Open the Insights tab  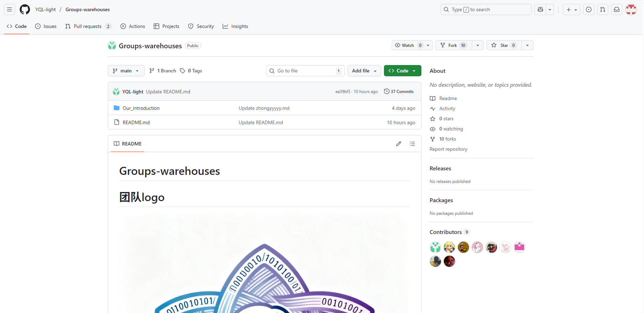point(235,26)
